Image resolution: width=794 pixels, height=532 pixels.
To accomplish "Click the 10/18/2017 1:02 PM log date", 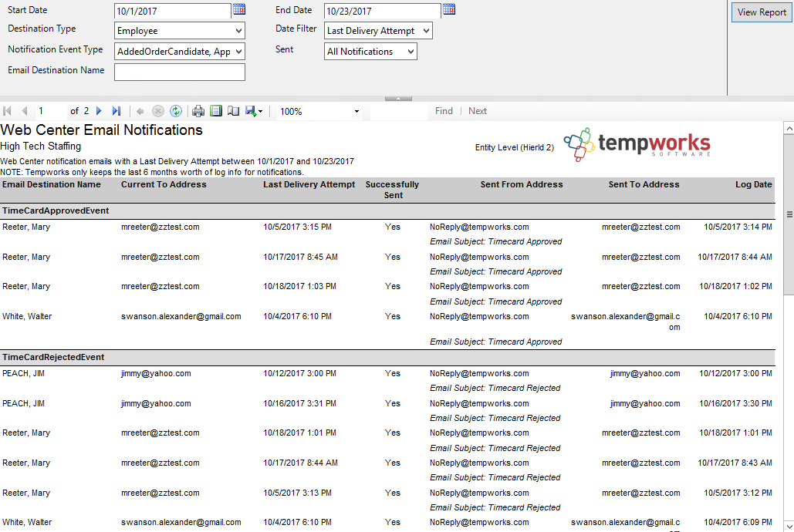I will (736, 286).
